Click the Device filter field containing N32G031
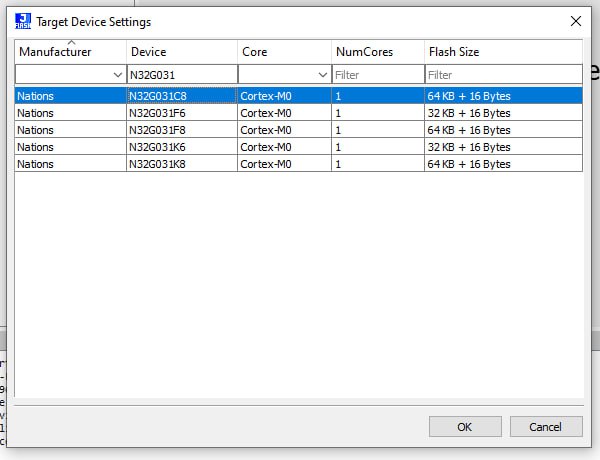Viewport: 600px width, 460px height. 180,75
